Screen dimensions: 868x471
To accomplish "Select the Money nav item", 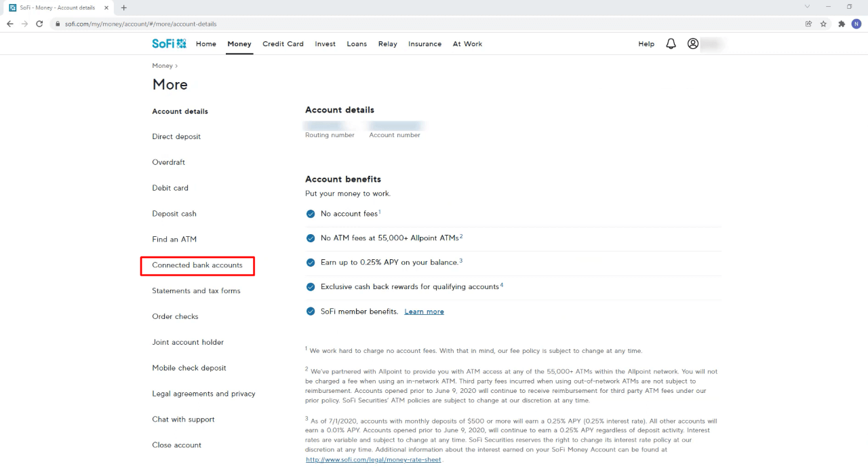I will [239, 43].
